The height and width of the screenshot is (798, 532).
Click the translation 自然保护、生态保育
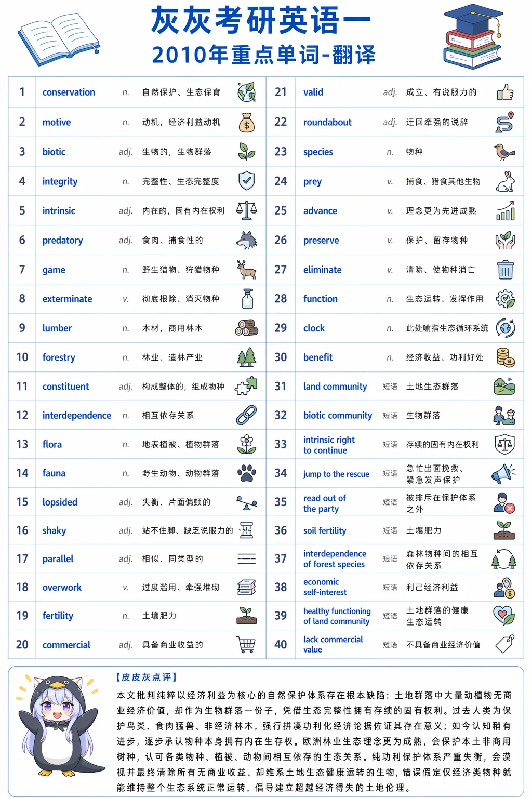(181, 92)
